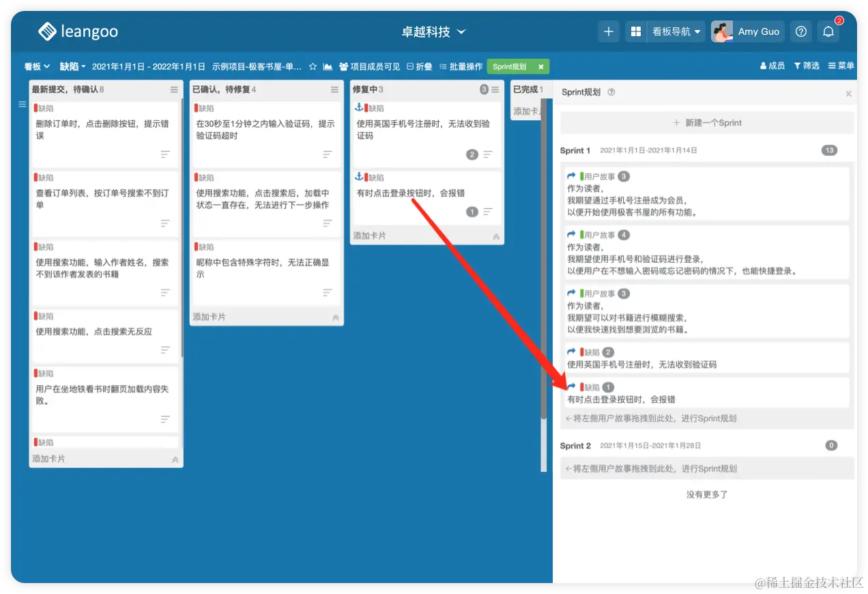868x594 pixels.
Task: Open the 菜单 menu
Action: pyautogui.click(x=841, y=66)
